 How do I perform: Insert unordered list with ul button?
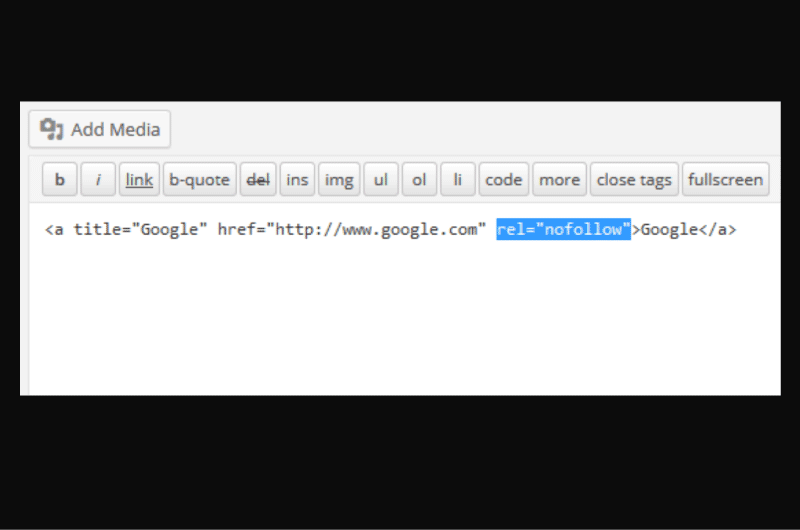(381, 180)
